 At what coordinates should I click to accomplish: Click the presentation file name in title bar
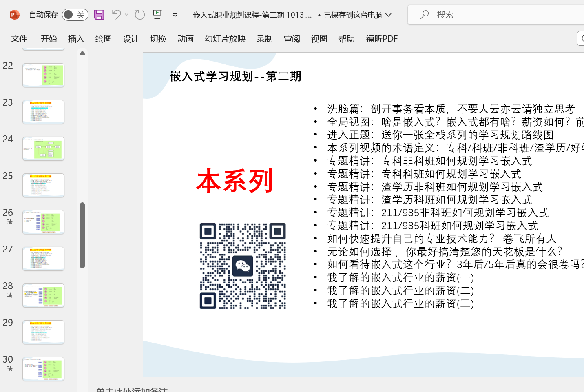252,15
